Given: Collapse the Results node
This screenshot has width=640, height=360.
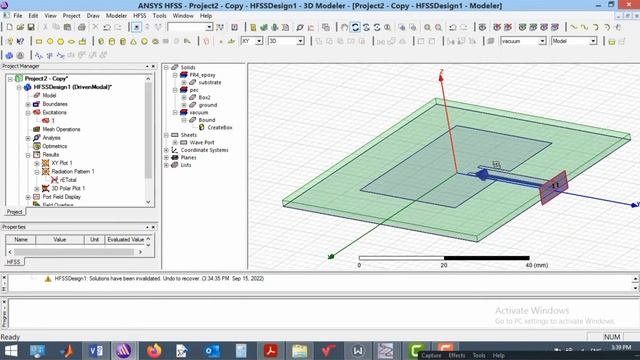Looking at the screenshot, I should coord(28,155).
